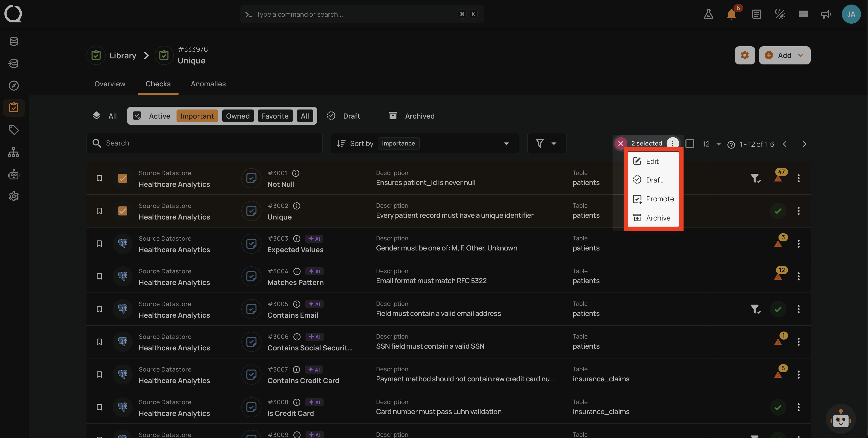Open the settings gear in sidebar

(x=14, y=196)
